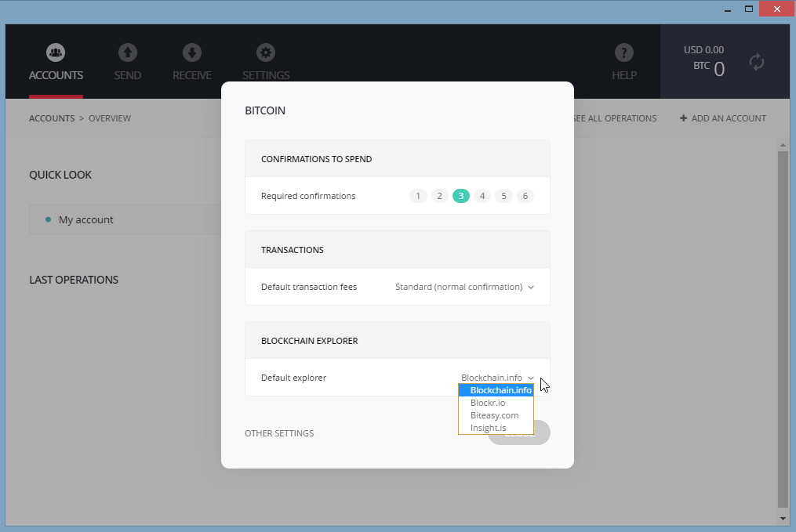The image size is (796, 532).
Task: Open Settings via the gear icon
Action: pos(266,52)
